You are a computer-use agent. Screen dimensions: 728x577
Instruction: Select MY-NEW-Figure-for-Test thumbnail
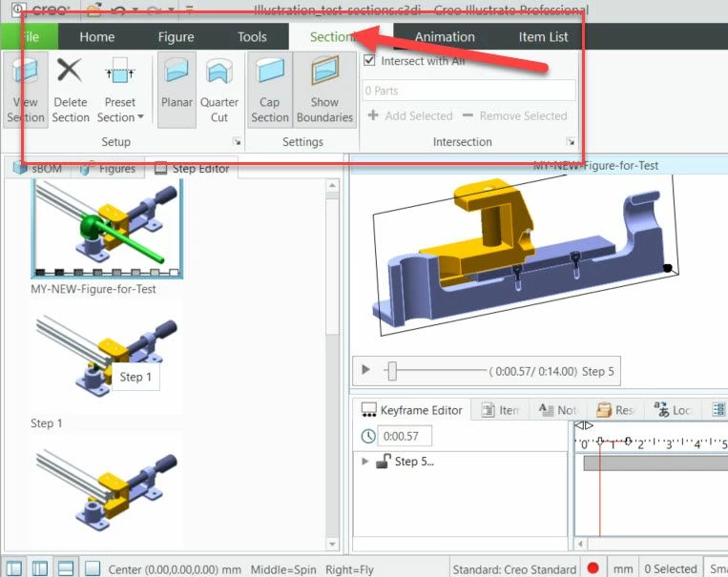[x=107, y=229]
